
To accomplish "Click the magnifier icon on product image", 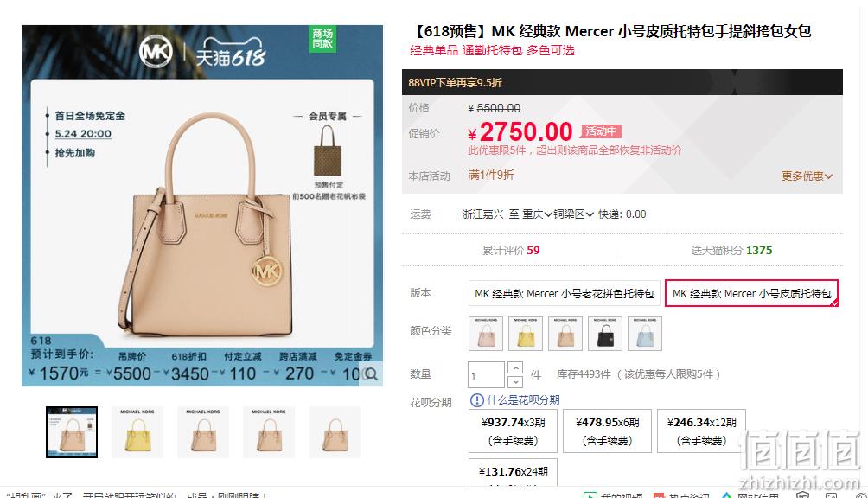I will click(x=371, y=374).
